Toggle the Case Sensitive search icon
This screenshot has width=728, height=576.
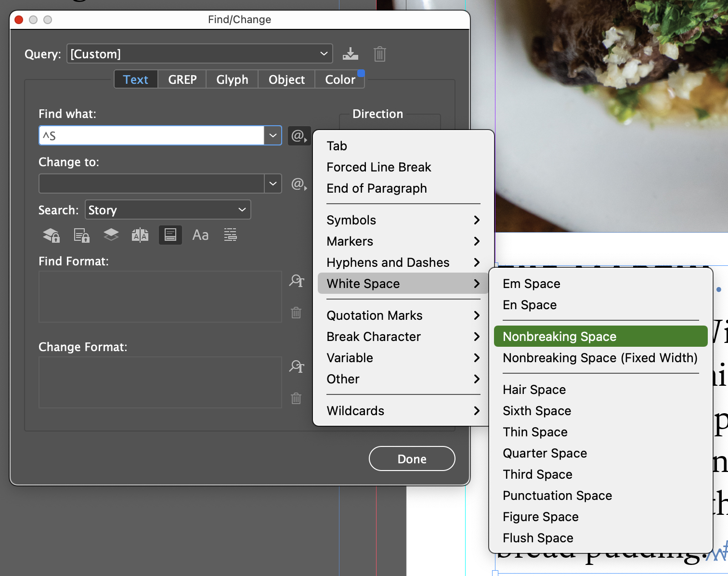coord(200,235)
